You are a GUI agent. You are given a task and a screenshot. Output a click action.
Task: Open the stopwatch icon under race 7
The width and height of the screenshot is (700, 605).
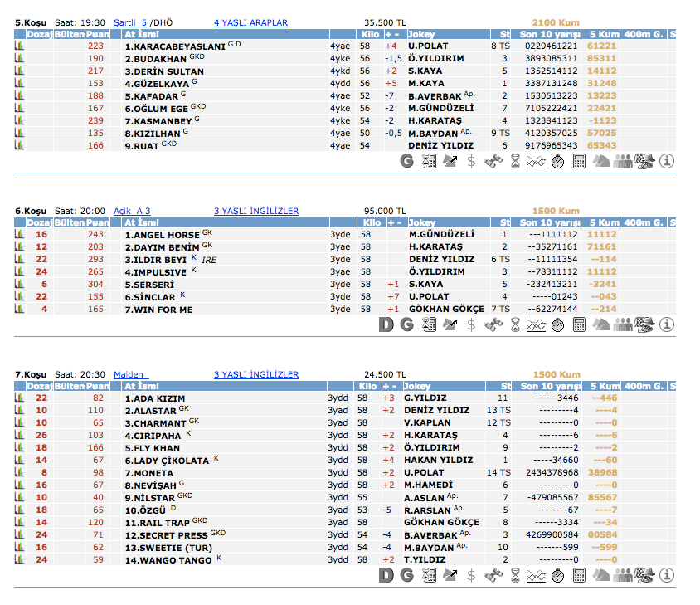click(x=557, y=575)
